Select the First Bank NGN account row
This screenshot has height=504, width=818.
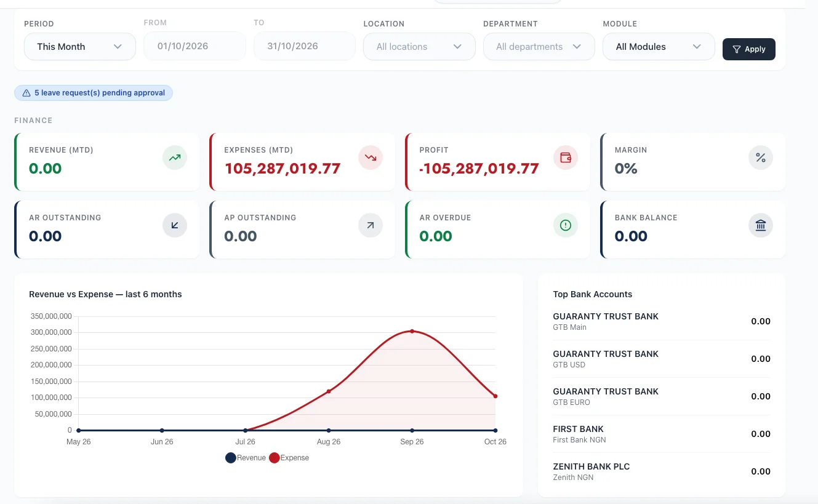[662, 434]
